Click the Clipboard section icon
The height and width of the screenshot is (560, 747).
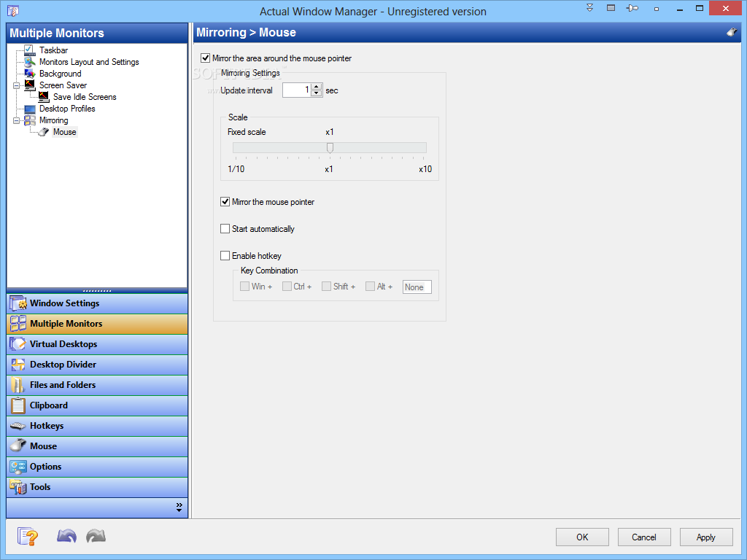pos(18,405)
